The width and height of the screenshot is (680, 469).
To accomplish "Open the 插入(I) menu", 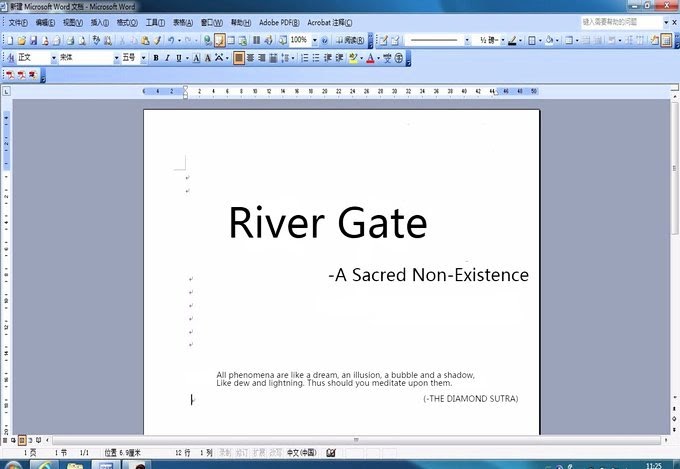I will coord(99,21).
